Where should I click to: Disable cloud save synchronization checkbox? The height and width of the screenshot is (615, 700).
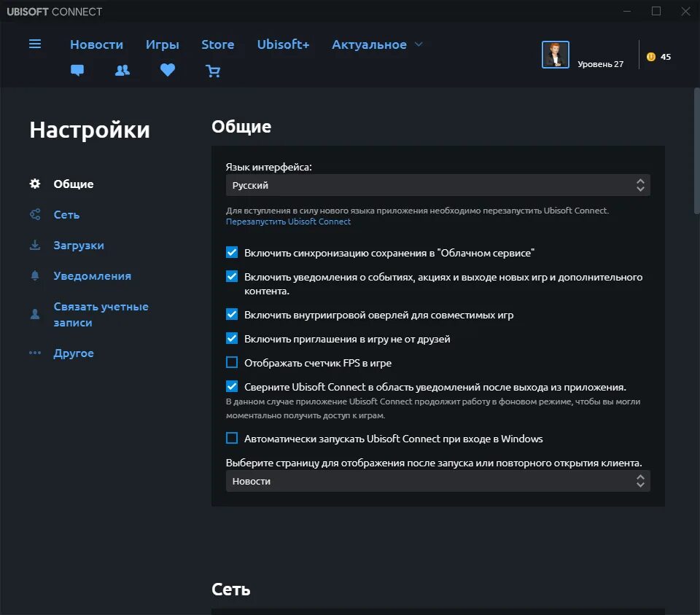click(232, 252)
